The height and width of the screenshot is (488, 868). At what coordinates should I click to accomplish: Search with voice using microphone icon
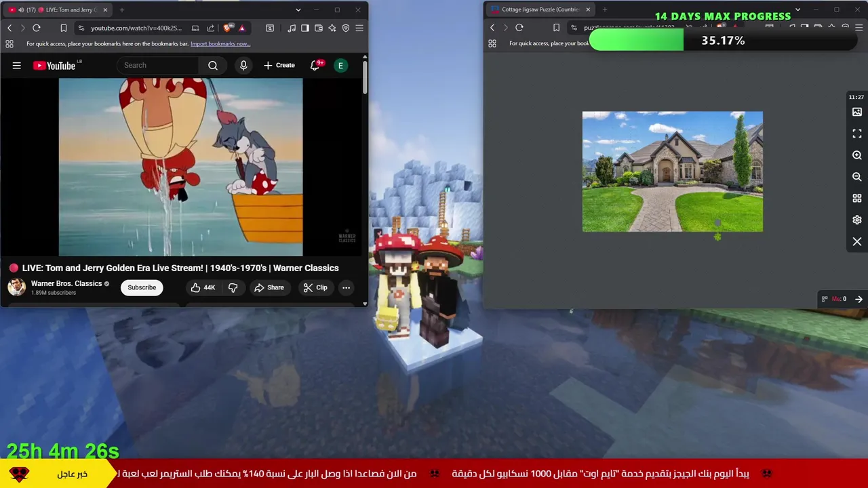point(243,65)
